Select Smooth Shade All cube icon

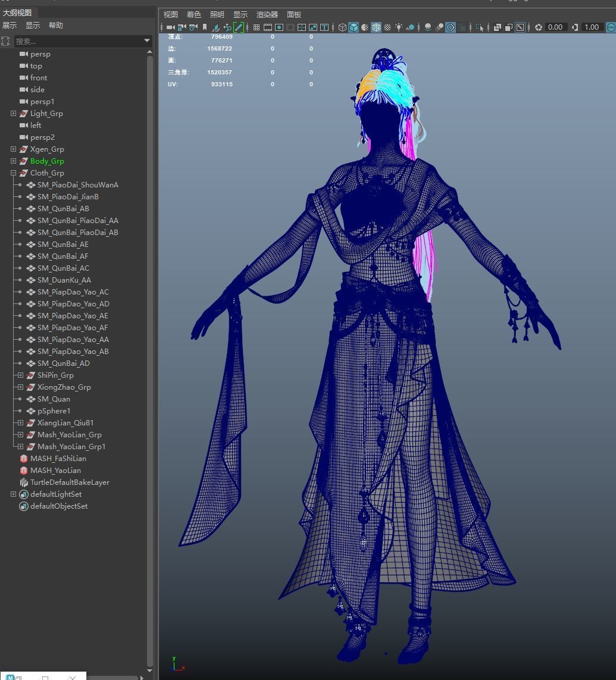(x=354, y=27)
